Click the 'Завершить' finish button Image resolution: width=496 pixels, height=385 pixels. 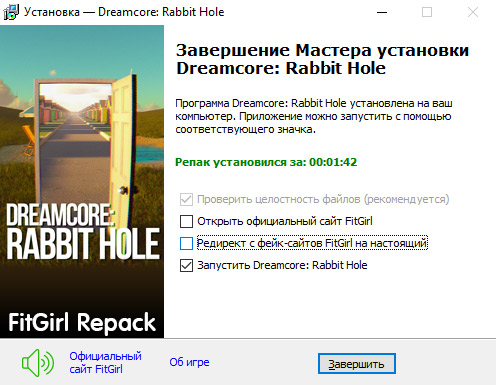[357, 364]
